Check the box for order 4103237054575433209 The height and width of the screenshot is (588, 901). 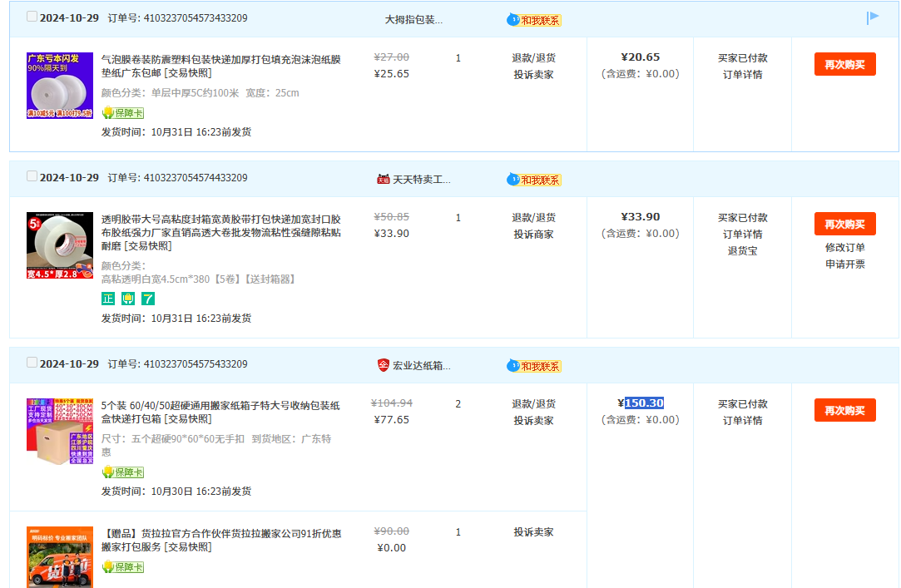32,363
